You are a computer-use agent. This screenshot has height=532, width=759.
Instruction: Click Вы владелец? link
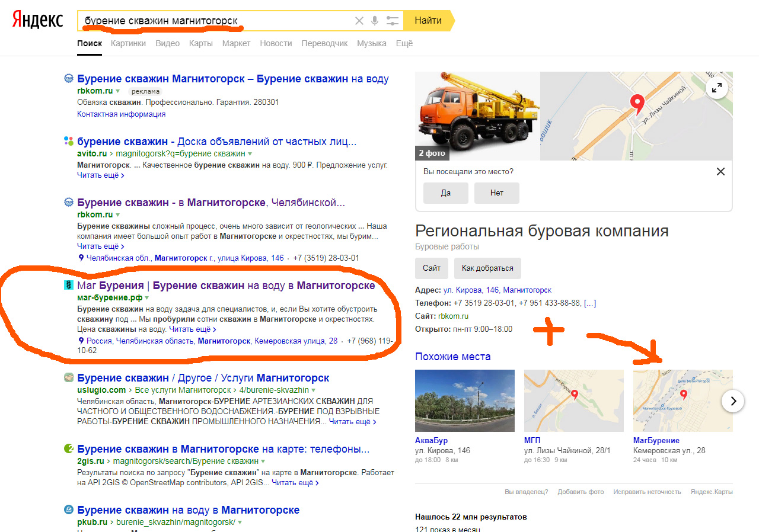pyautogui.click(x=527, y=492)
